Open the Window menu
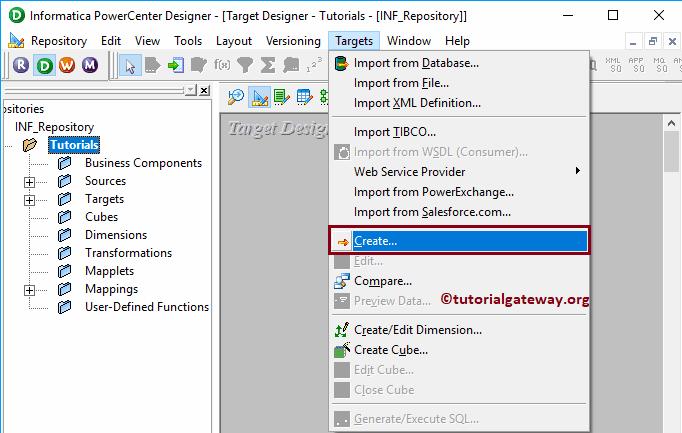 click(x=409, y=41)
